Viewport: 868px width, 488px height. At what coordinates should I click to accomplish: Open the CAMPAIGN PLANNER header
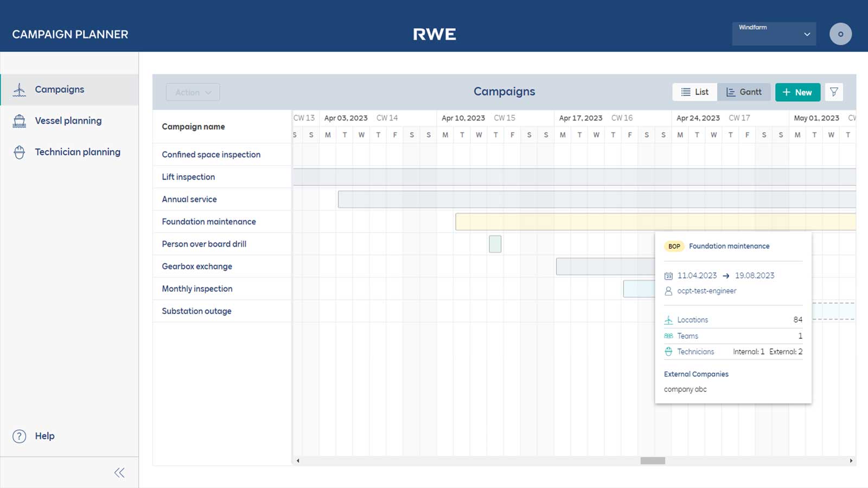pyautogui.click(x=70, y=34)
